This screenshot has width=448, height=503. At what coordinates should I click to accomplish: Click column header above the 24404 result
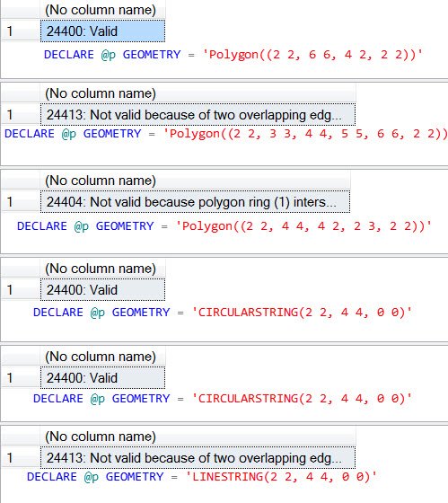tap(196, 181)
